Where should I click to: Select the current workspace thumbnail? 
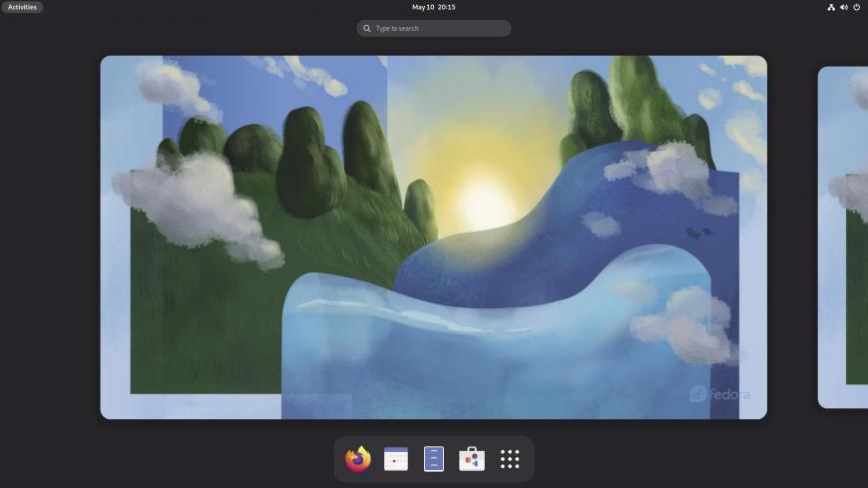pos(433,238)
